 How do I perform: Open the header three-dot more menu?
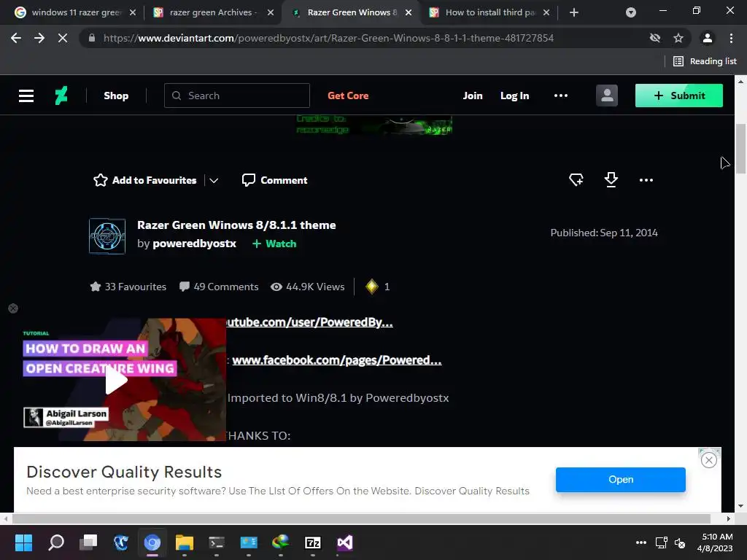[x=561, y=96]
